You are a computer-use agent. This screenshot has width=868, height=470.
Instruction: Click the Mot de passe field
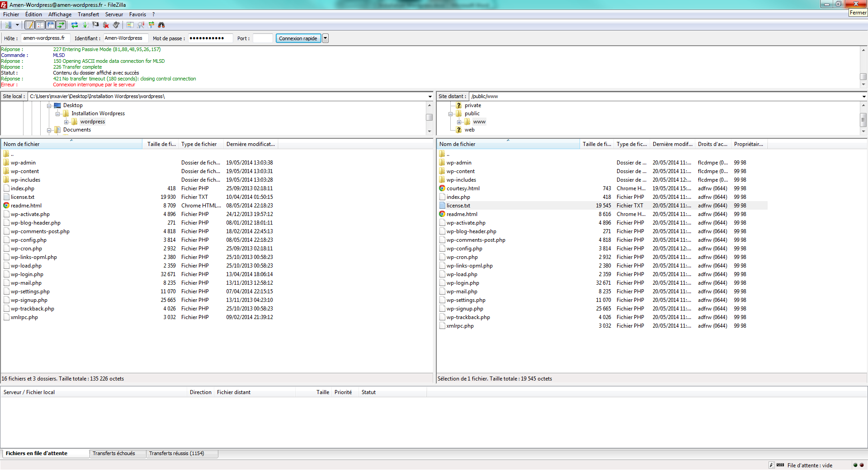pyautogui.click(x=210, y=38)
